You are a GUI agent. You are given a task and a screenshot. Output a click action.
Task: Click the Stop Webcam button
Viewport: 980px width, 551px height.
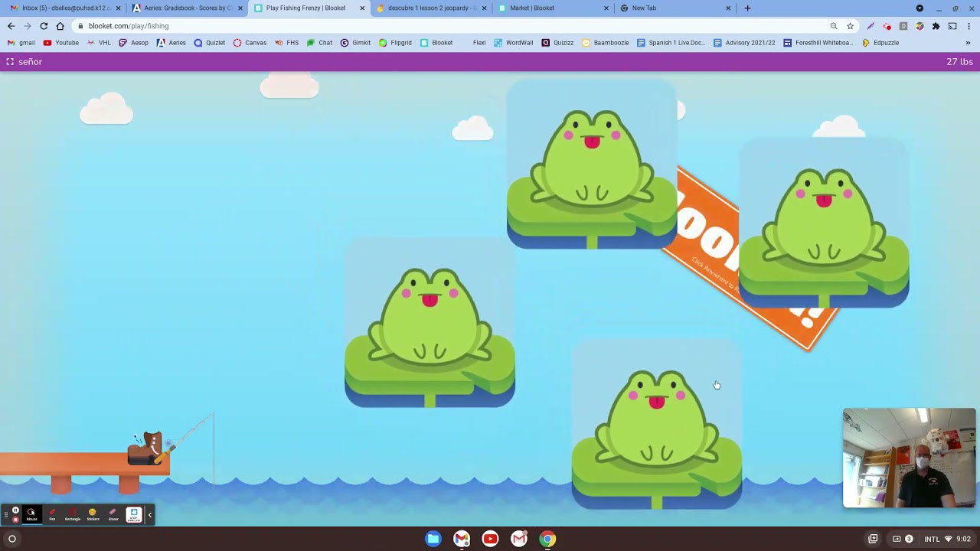pyautogui.click(x=134, y=514)
